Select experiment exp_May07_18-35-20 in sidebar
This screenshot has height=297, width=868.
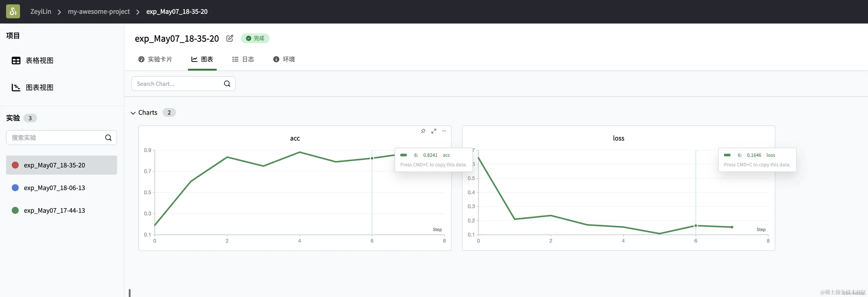pos(61,165)
